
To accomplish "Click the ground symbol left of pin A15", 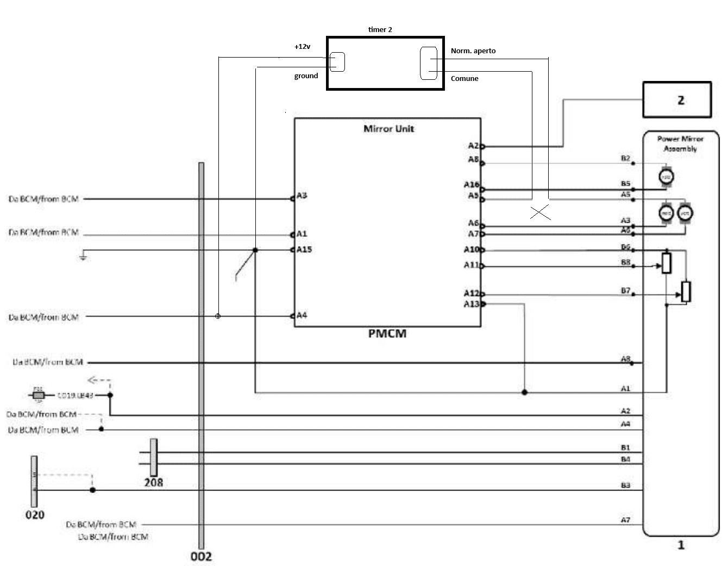I will click(83, 255).
